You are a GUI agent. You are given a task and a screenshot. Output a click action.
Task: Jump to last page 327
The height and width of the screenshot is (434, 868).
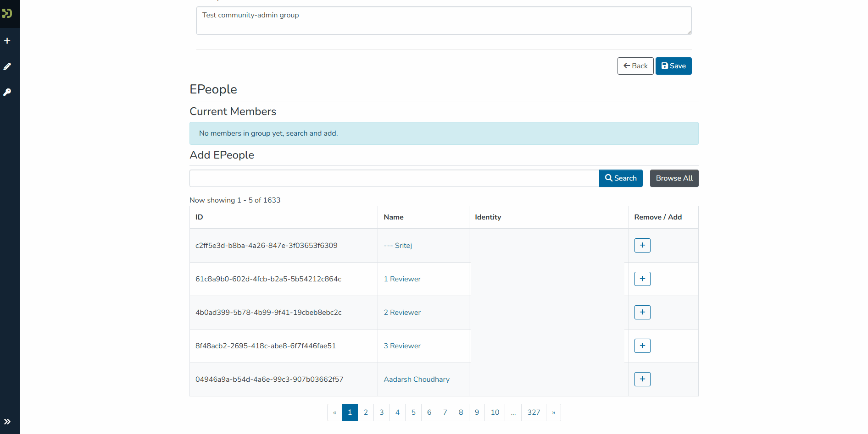534,412
